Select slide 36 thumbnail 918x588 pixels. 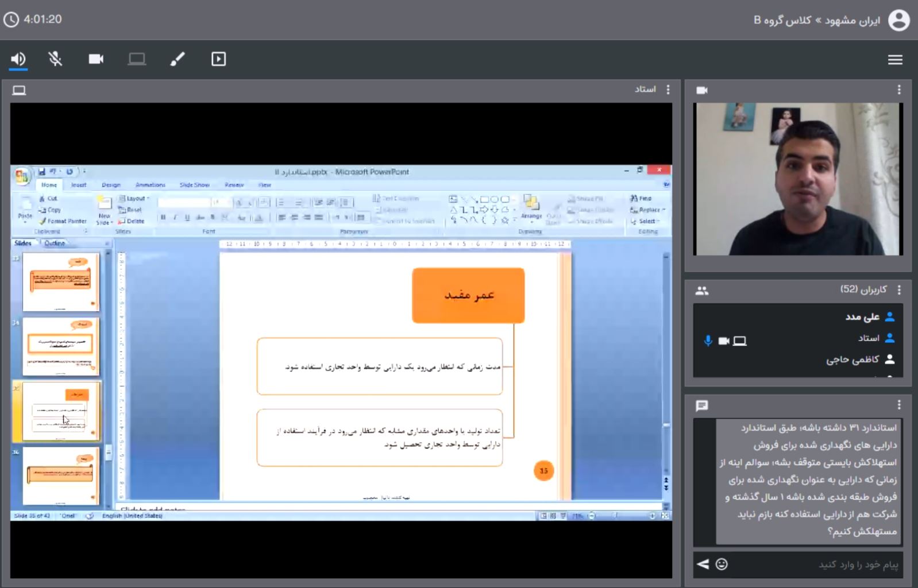(61, 476)
